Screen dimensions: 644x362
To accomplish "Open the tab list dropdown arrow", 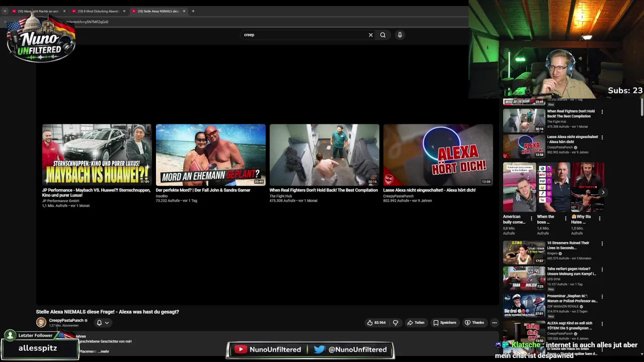I will pyautogui.click(x=5, y=11).
